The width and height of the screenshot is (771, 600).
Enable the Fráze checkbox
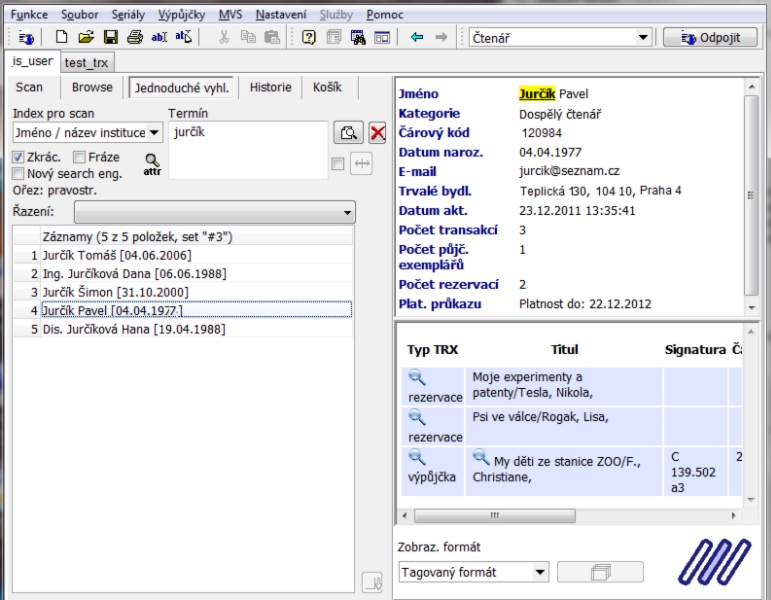79,158
